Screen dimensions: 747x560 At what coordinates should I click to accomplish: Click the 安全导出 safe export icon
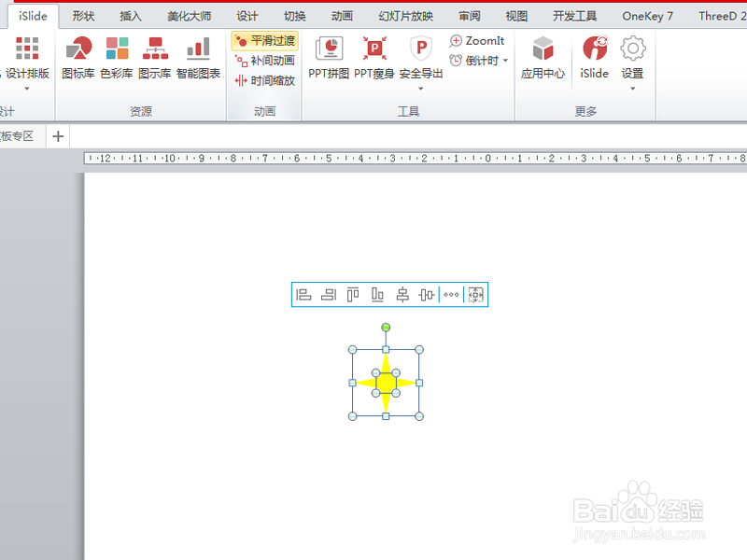(421, 49)
